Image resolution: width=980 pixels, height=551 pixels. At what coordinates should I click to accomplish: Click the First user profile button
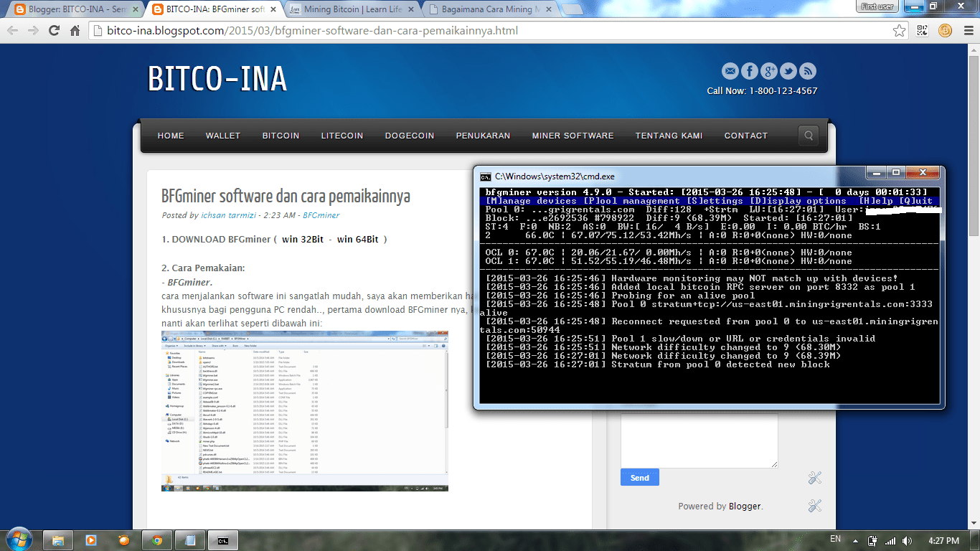pos(877,6)
